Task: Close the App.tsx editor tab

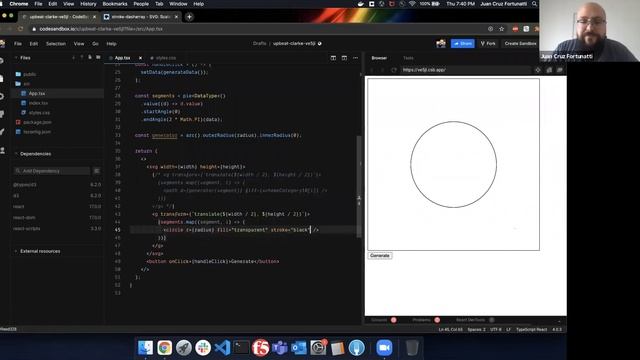Action: (140, 58)
